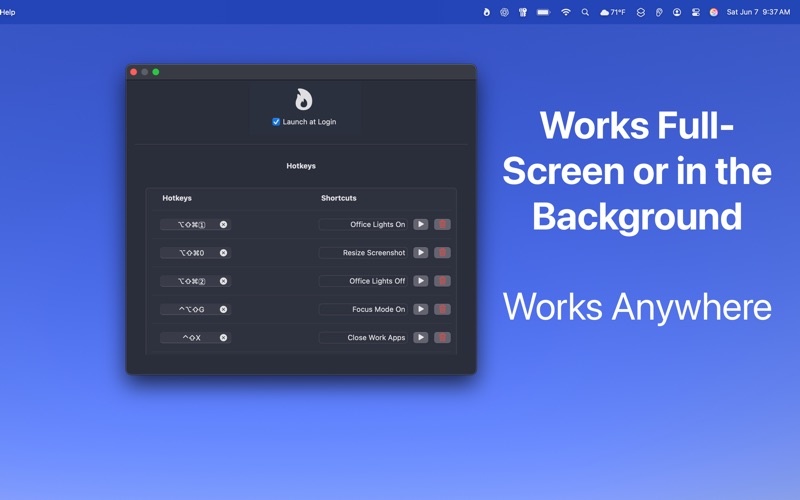Image resolution: width=800 pixels, height=500 pixels.
Task: Click the date and time in menu bar
Action: click(758, 12)
